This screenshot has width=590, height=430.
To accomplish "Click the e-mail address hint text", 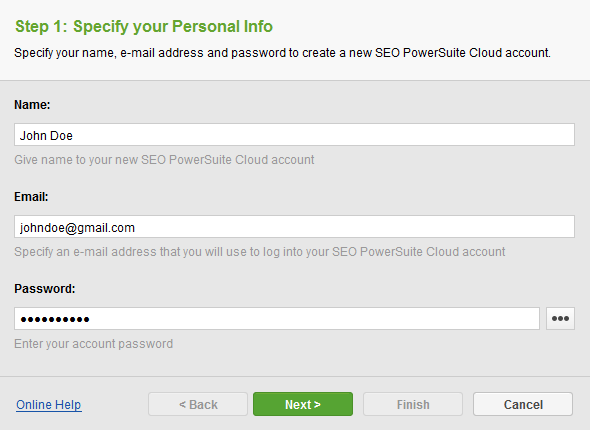I will pos(260,252).
